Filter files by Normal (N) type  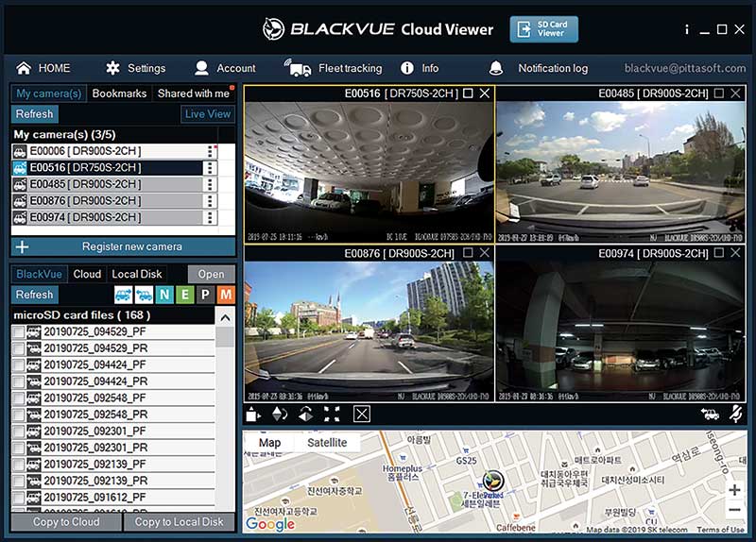coord(164,295)
